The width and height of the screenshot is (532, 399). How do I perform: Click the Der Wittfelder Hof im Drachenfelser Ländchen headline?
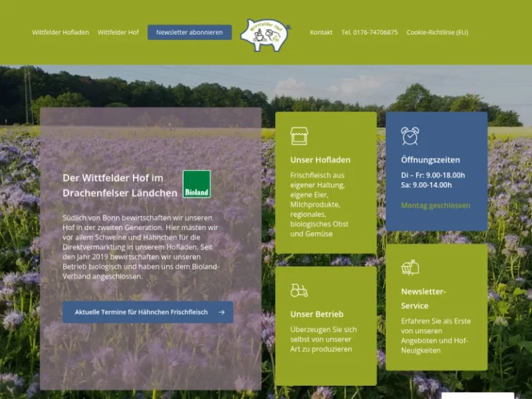pyautogui.click(x=120, y=185)
